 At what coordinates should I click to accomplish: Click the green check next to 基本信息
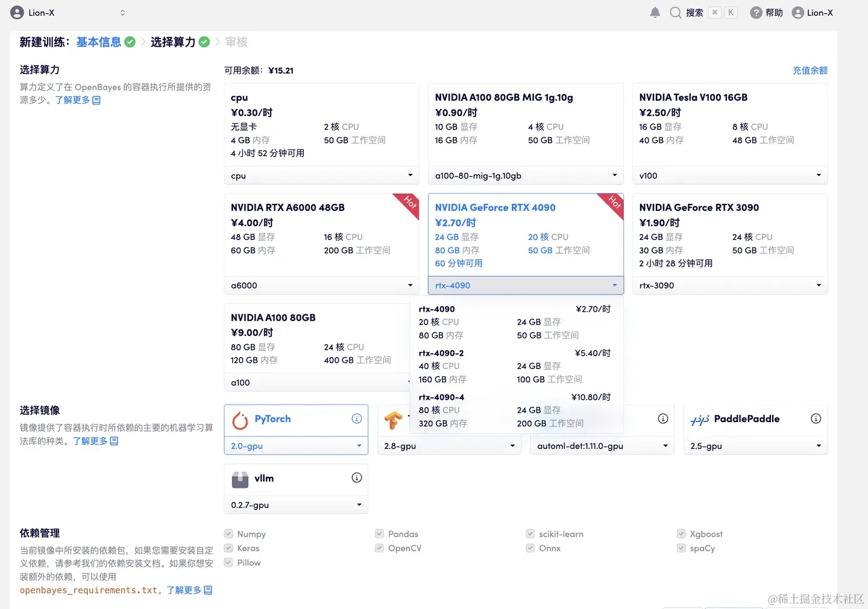(x=130, y=42)
